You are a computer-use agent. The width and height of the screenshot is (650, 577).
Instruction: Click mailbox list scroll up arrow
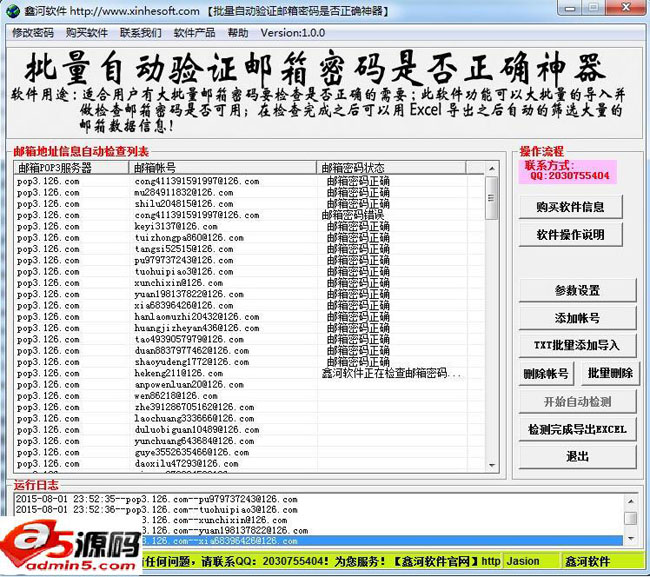(x=492, y=168)
